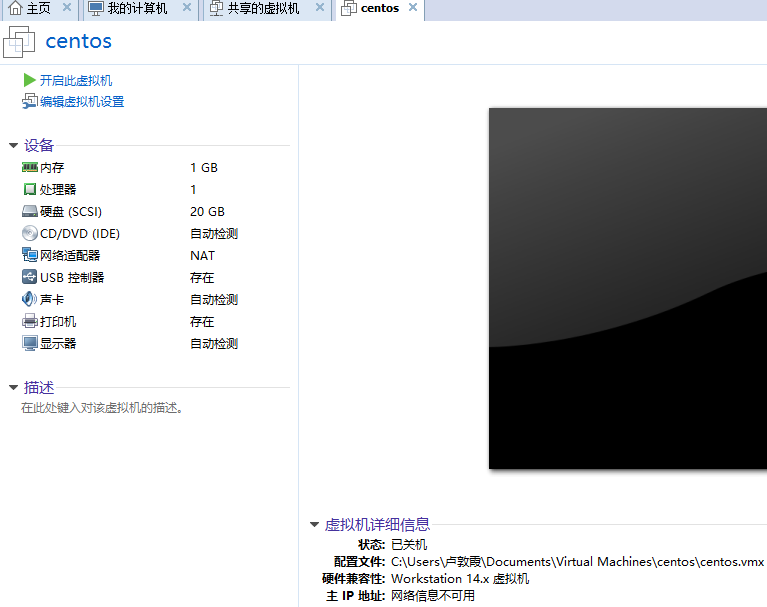Click the monitor icon on 我的计算机 tab

click(x=95, y=8)
